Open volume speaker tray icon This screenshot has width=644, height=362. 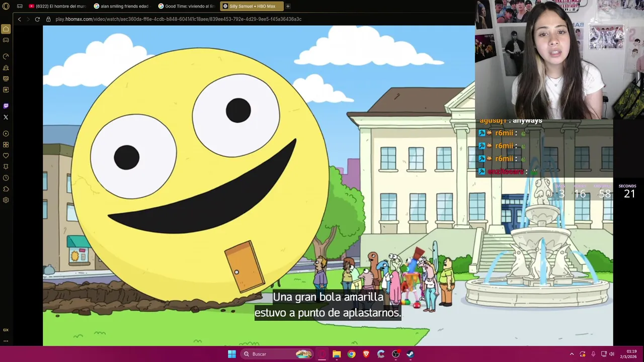[x=612, y=354]
